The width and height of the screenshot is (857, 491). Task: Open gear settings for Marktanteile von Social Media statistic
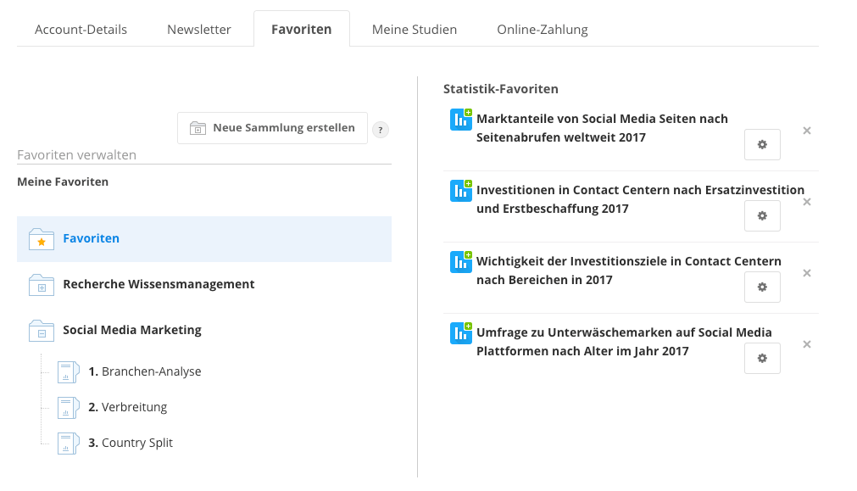(x=762, y=144)
